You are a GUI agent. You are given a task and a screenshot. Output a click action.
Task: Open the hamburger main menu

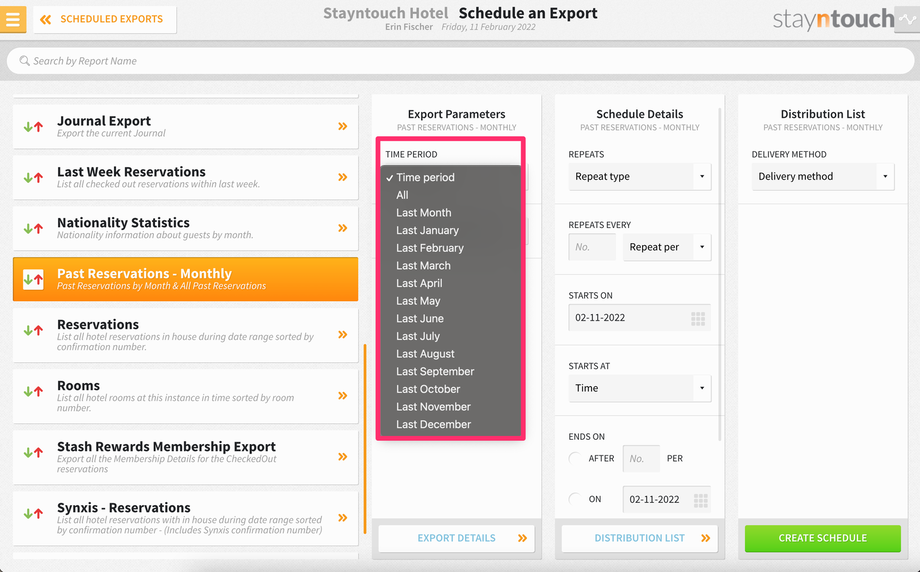12,19
